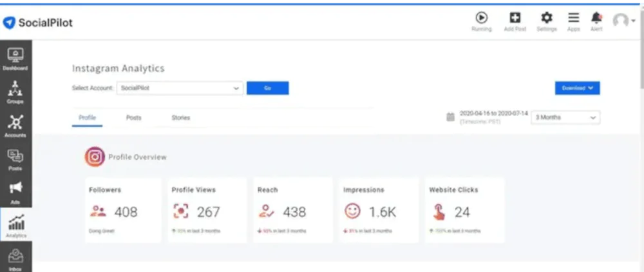
Task: Click the Profile Overview heading
Action: tap(138, 157)
